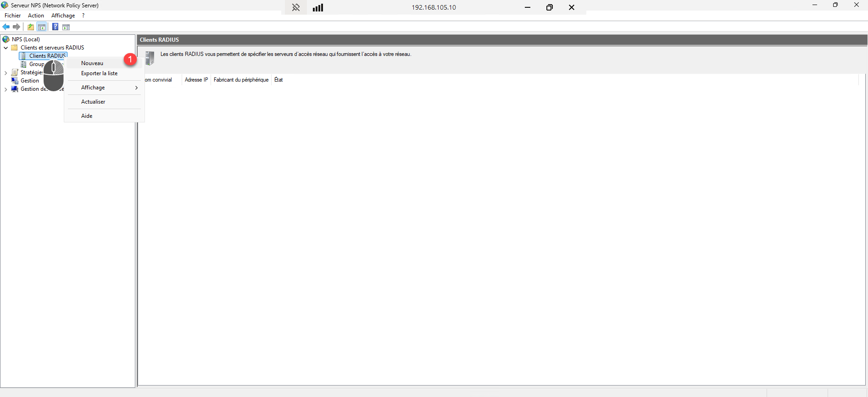Check the connection signal strength icon

pos(318,7)
